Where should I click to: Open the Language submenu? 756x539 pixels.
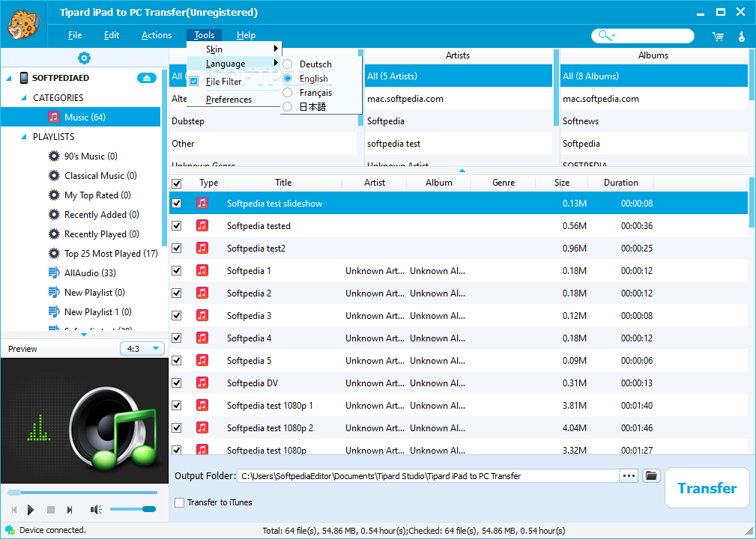point(234,64)
